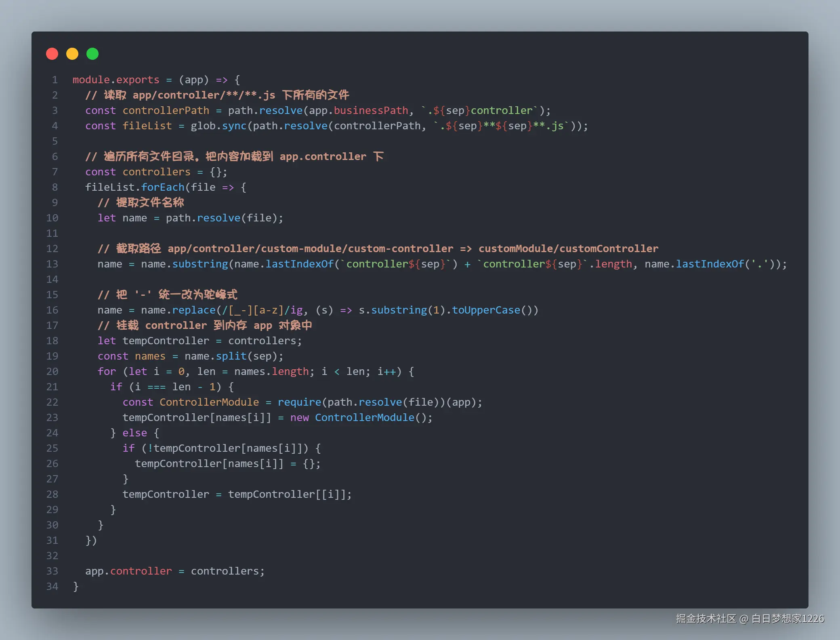
Task: Click app.controller assignment on line 33
Action: point(128,571)
